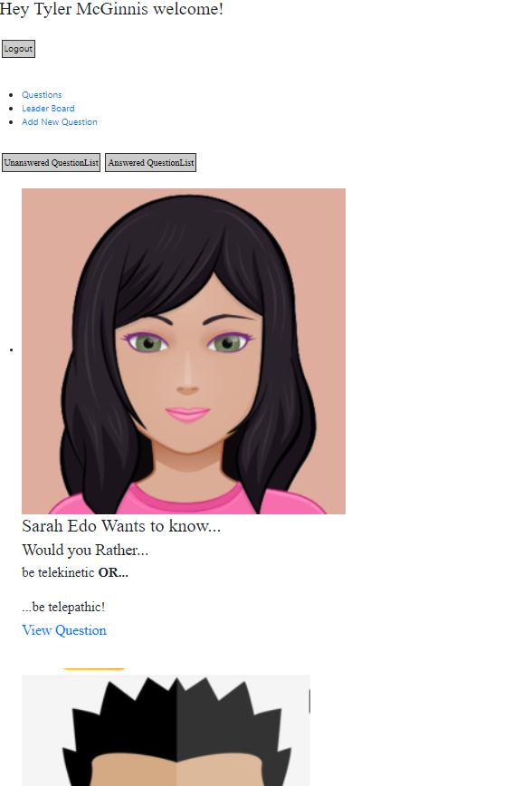Click the spiky-haired avatar image
The height and width of the screenshot is (786, 532).
pyautogui.click(x=166, y=731)
